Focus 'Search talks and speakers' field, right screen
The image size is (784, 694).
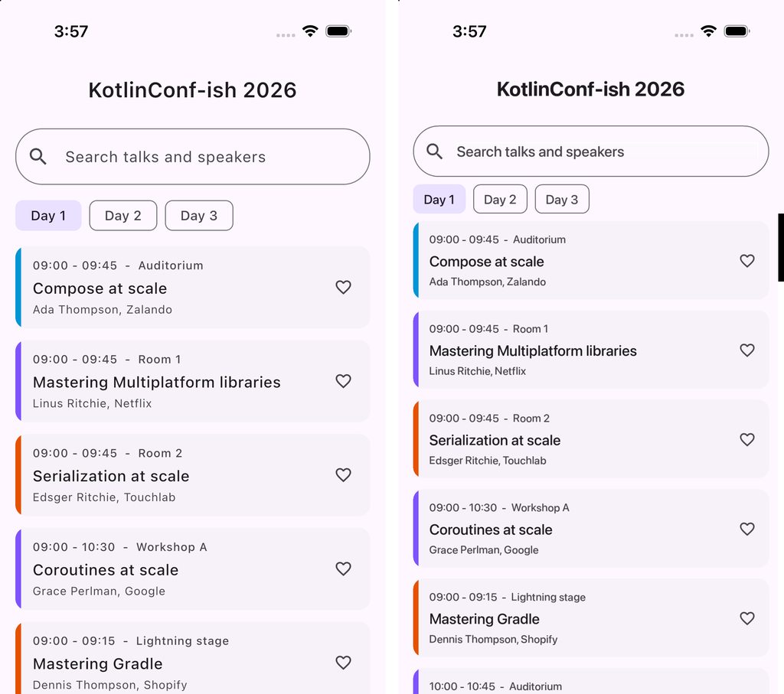[591, 152]
